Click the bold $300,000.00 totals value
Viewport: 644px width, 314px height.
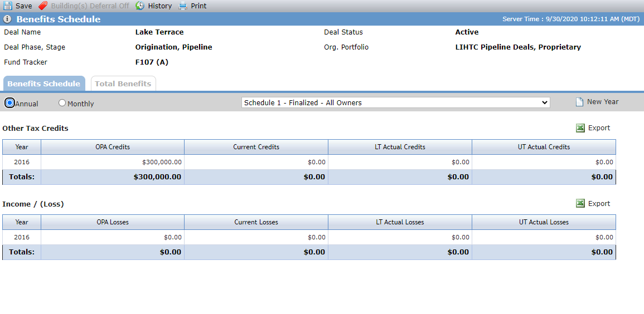pos(157,177)
